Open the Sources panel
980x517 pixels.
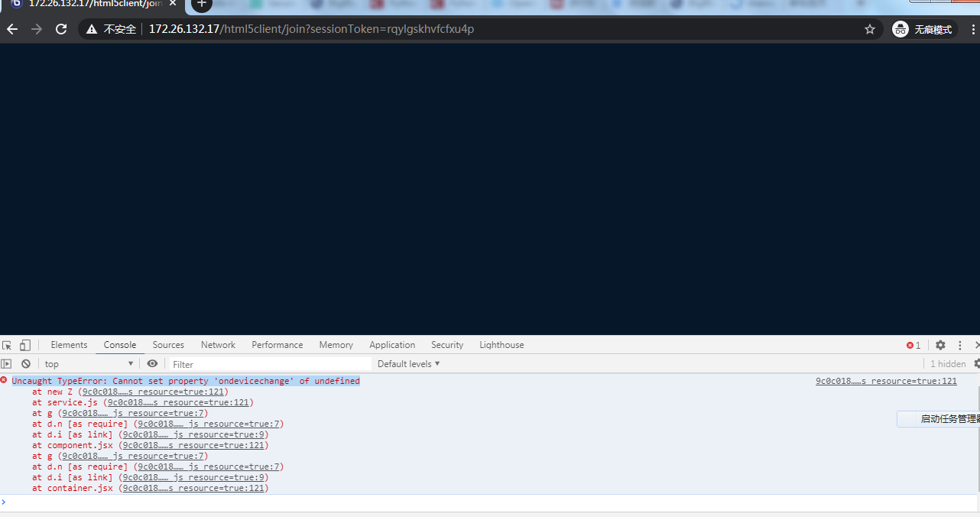point(167,345)
